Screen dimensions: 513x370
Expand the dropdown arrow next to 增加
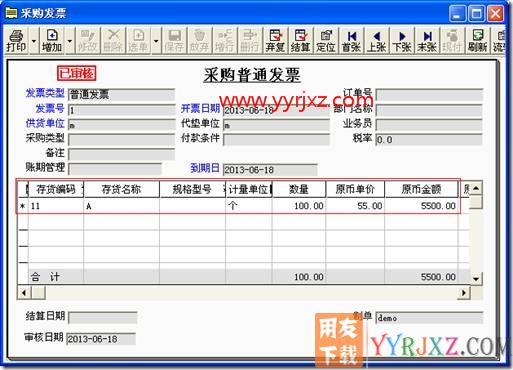tap(70, 41)
